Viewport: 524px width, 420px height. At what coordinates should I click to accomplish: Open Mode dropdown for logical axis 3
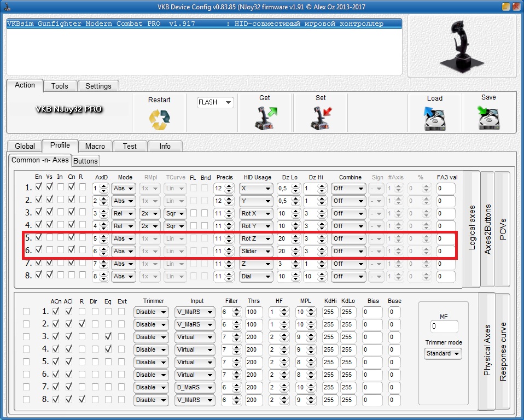coord(123,213)
